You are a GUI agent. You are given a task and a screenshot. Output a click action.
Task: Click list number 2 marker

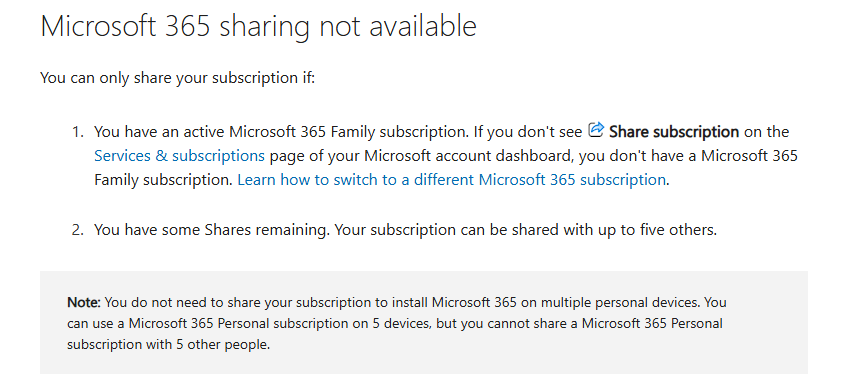tap(78, 230)
